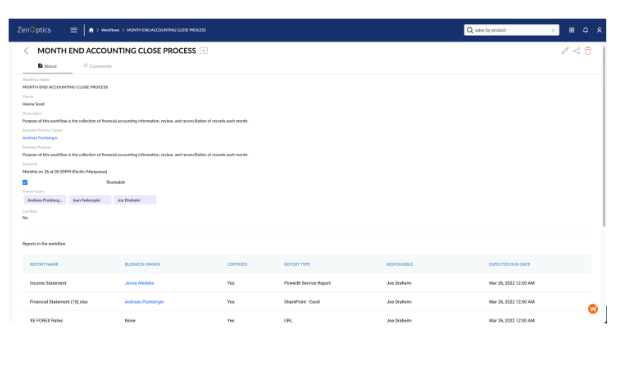Open Andreas Pumberger link in Financial Statement row
This screenshot has width=619, height=366.
(x=144, y=302)
